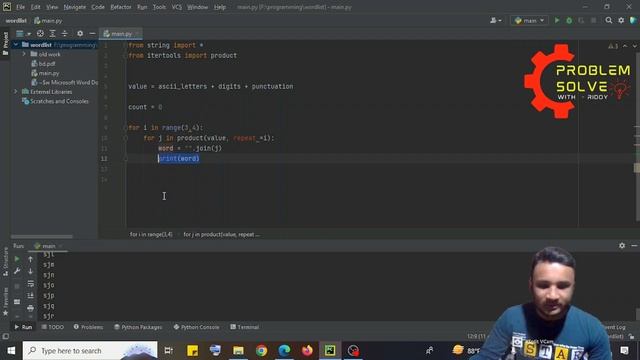Expand the old work folder
This screenshot has width=640, height=360.
(x=24, y=54)
